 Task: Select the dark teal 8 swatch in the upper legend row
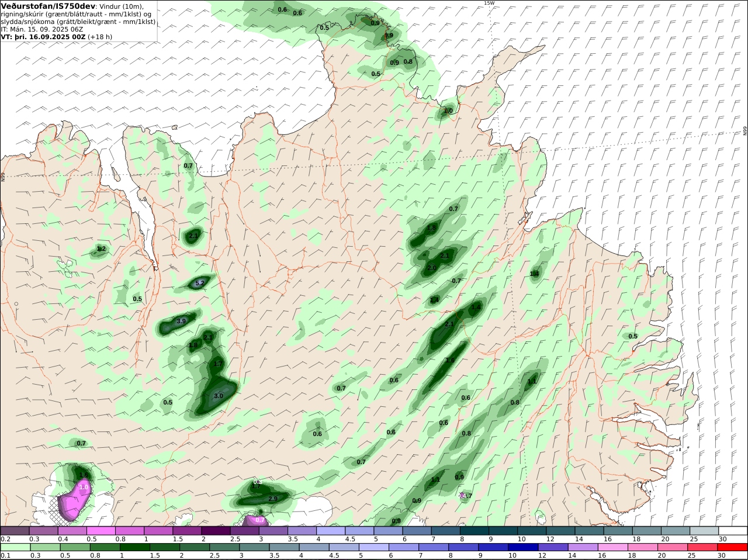pyautogui.click(x=475, y=531)
